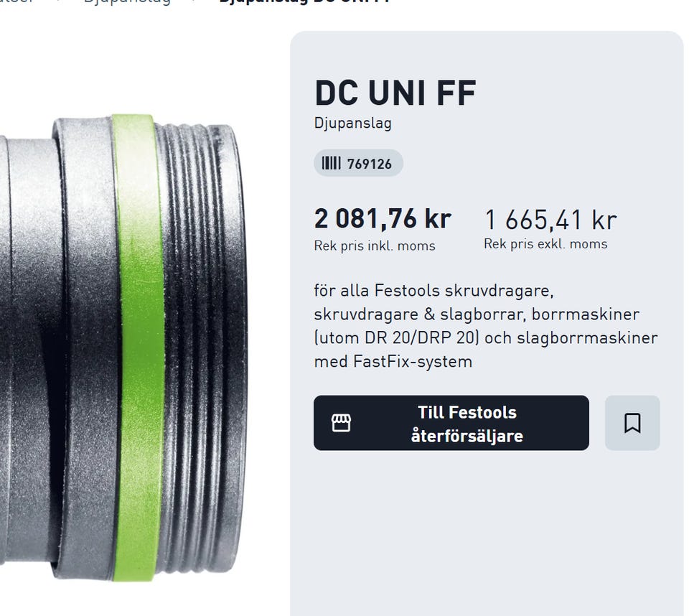The image size is (689, 616).
Task: Click the barcode icon beside 769126
Action: pos(331,163)
